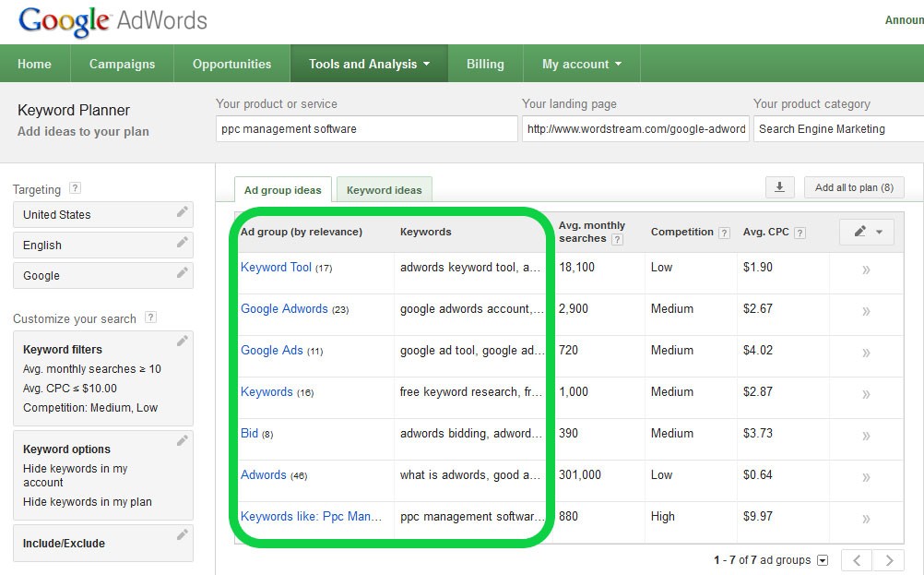
Task: Edit Keyword filters with pencil icon
Action: pos(183,341)
